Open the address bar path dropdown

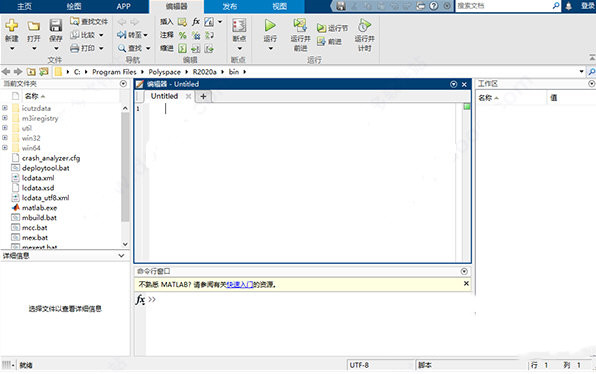581,71
